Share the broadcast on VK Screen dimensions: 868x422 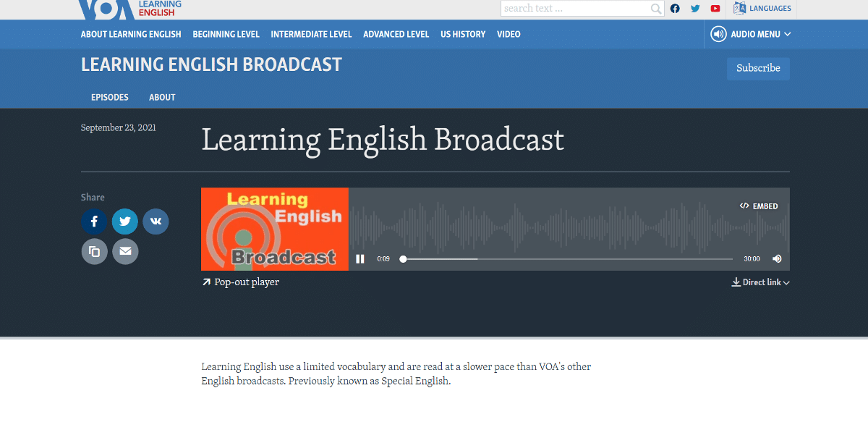click(x=156, y=221)
